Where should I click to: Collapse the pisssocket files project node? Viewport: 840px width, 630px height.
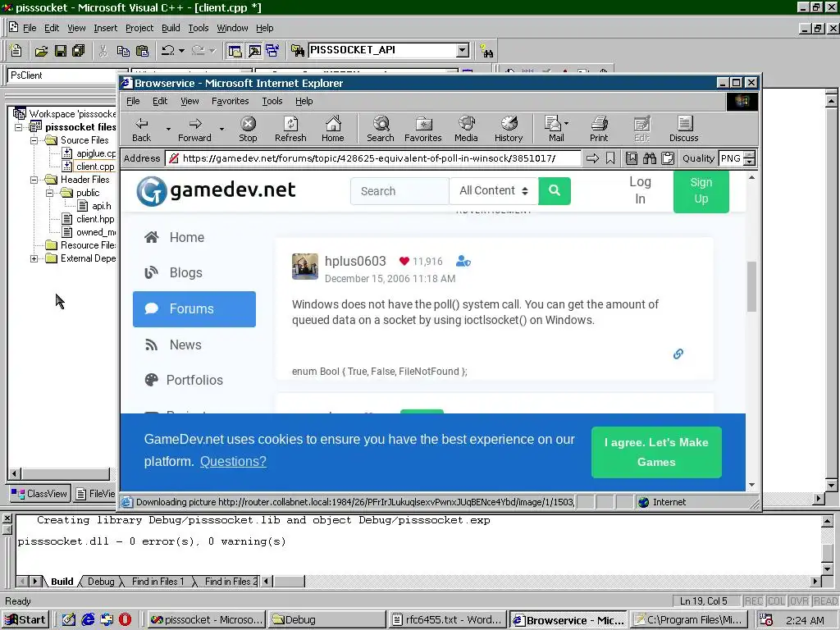tap(18, 127)
